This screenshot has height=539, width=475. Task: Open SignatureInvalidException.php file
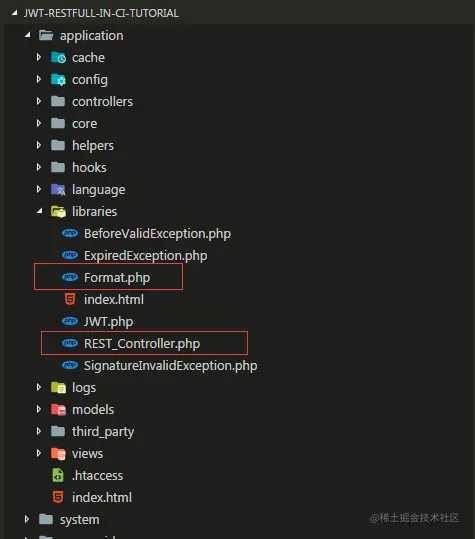(171, 365)
